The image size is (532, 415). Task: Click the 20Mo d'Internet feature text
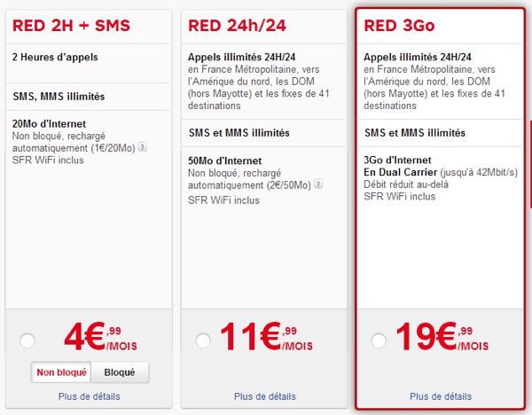[49, 124]
